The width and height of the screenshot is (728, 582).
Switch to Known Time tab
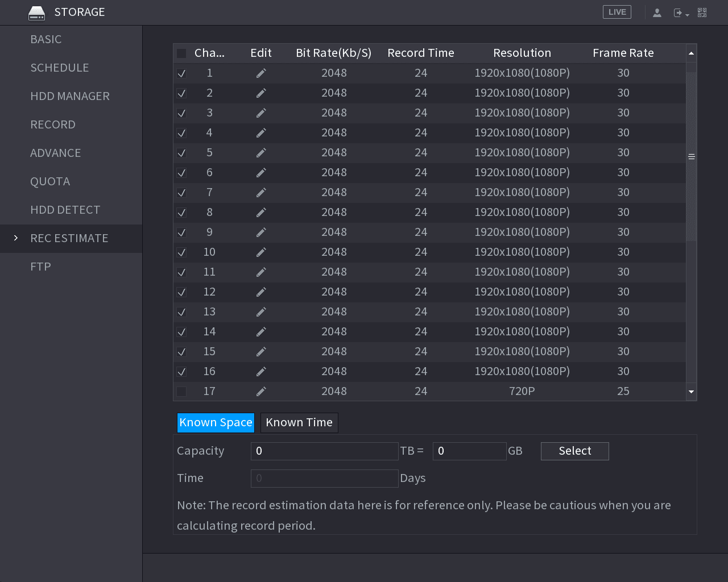tap(299, 423)
